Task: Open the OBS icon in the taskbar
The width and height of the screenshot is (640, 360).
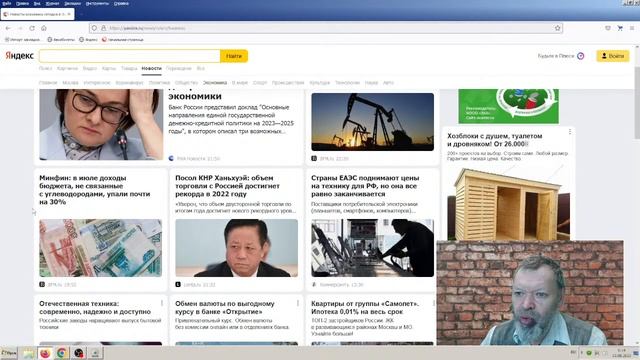Action: click(x=78, y=353)
